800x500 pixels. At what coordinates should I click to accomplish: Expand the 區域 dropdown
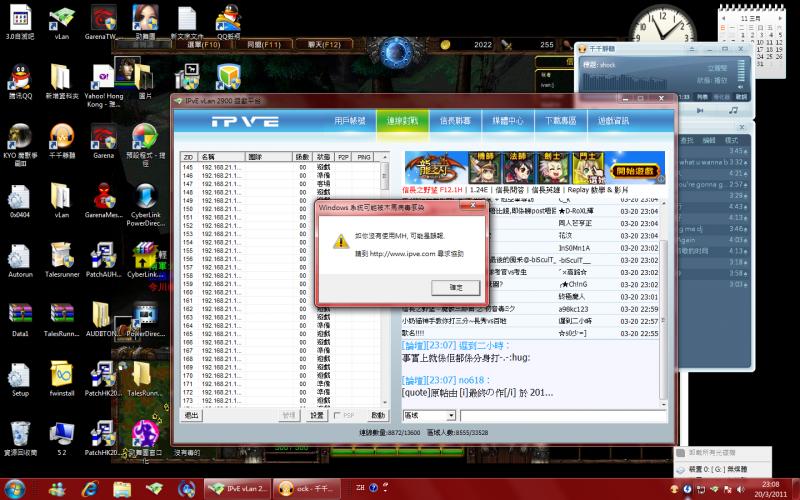click(451, 416)
